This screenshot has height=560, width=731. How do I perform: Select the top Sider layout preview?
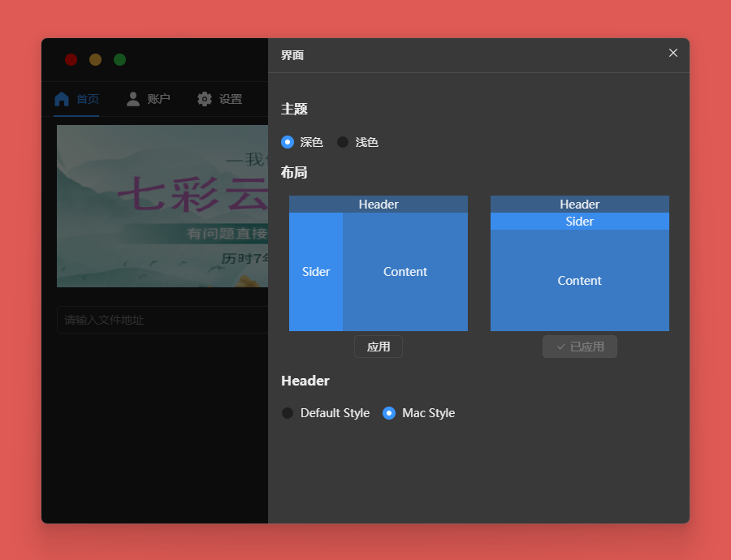click(x=580, y=263)
